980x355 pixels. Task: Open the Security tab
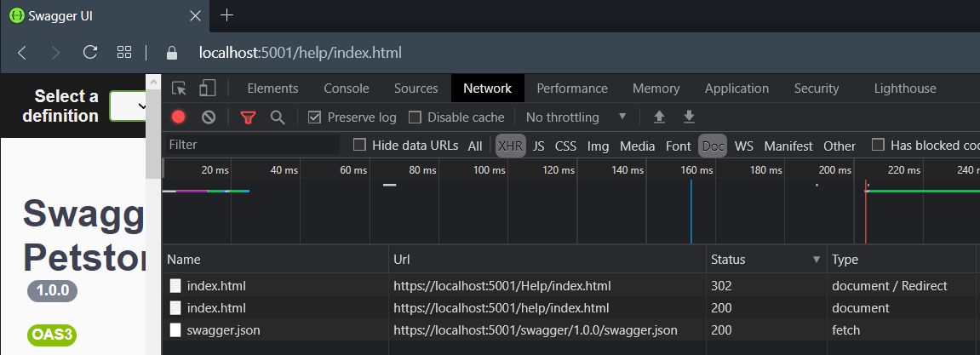click(x=817, y=89)
